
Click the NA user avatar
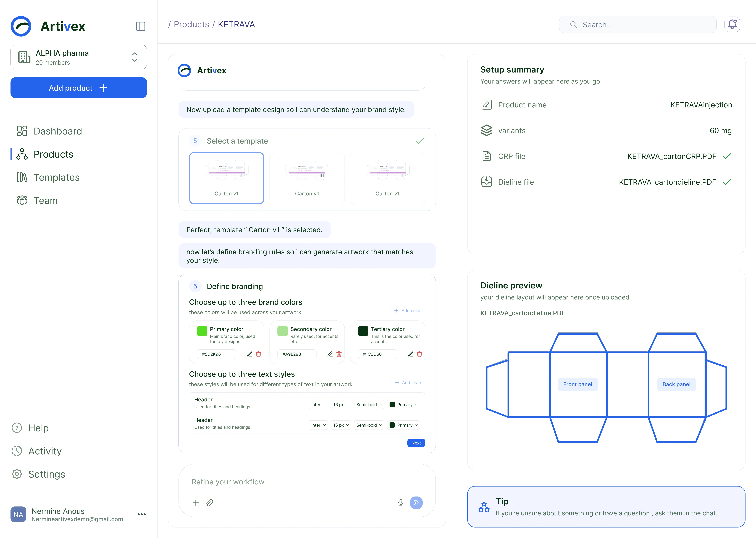(x=18, y=514)
